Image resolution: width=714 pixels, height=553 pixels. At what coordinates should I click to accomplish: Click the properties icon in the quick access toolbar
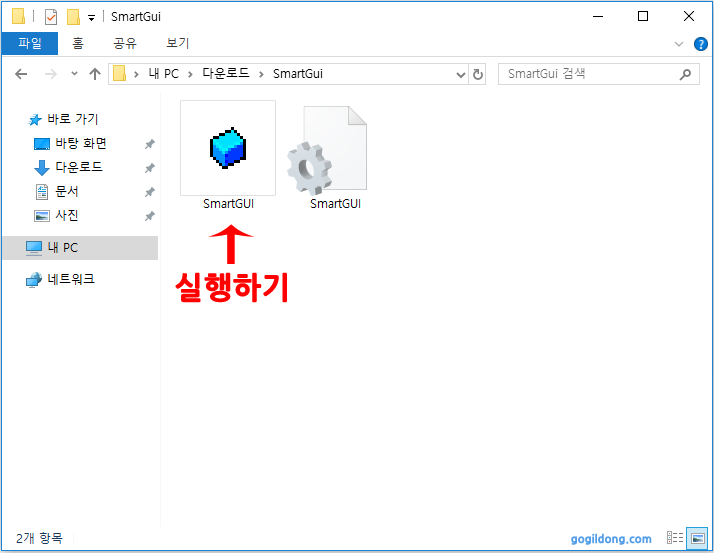coord(51,17)
